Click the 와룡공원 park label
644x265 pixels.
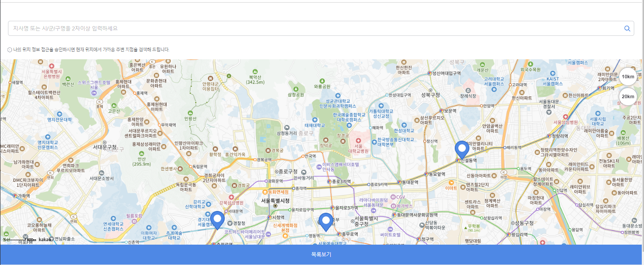(x=322, y=86)
